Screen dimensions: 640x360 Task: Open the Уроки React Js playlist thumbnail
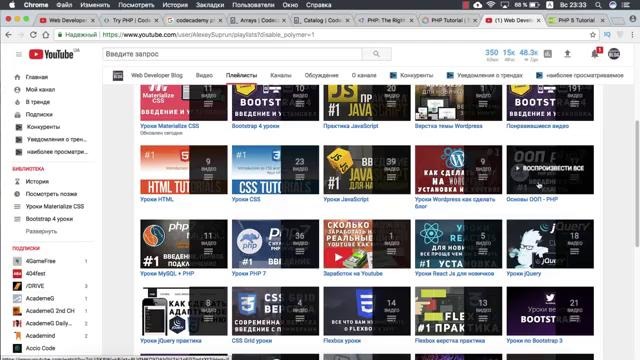coord(458,244)
